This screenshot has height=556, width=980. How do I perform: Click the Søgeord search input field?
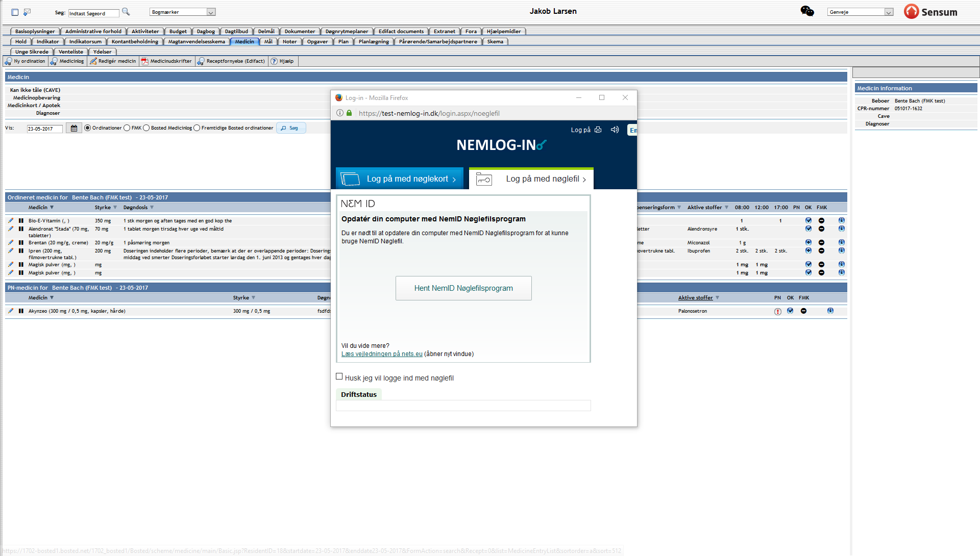[x=93, y=13]
